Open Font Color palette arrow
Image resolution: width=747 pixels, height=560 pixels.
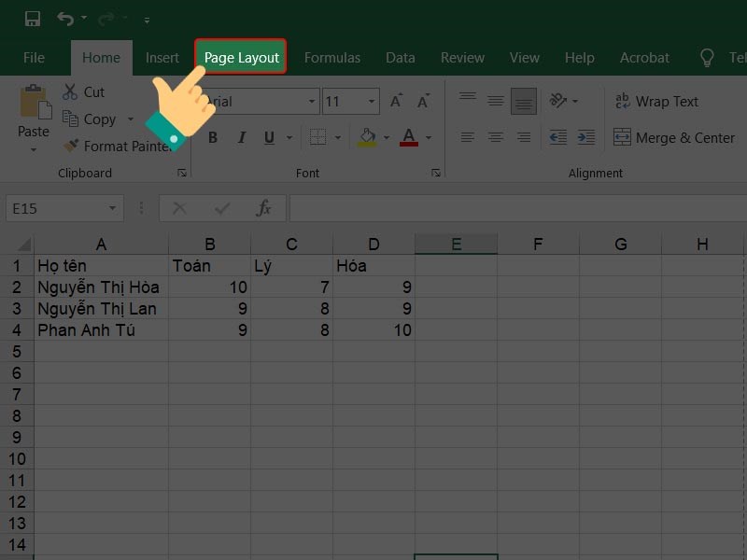(x=429, y=137)
